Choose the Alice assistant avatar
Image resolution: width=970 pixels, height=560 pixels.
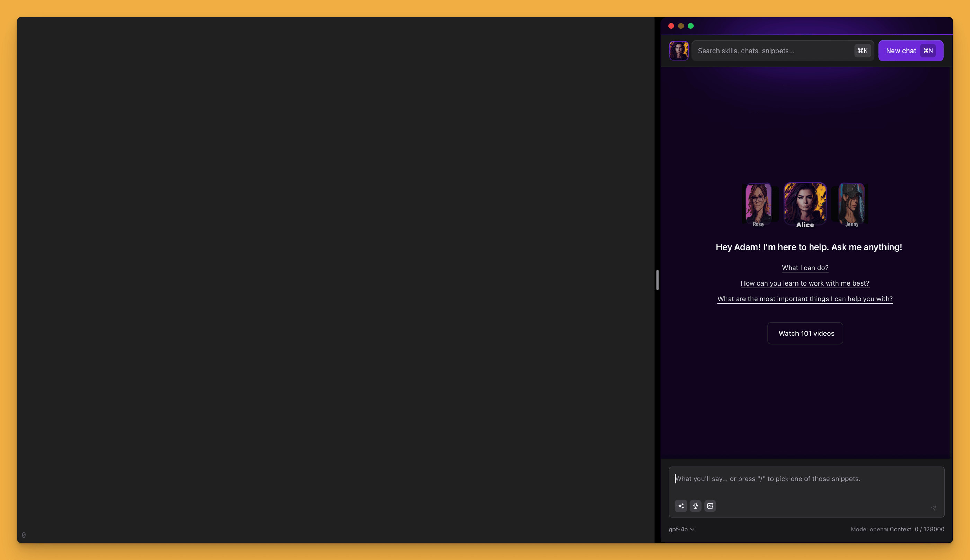(x=805, y=204)
